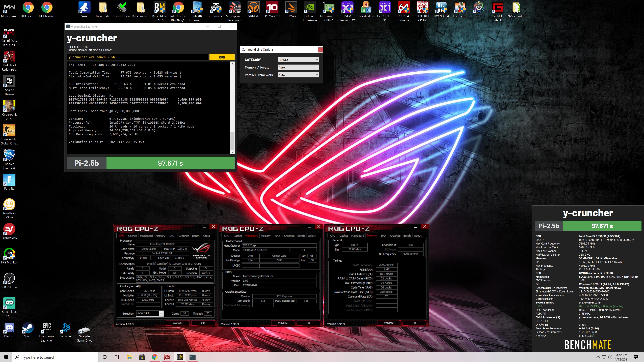
Task: Open SPD tab in Mainboard CPU-Z window
Action: (x=277, y=236)
